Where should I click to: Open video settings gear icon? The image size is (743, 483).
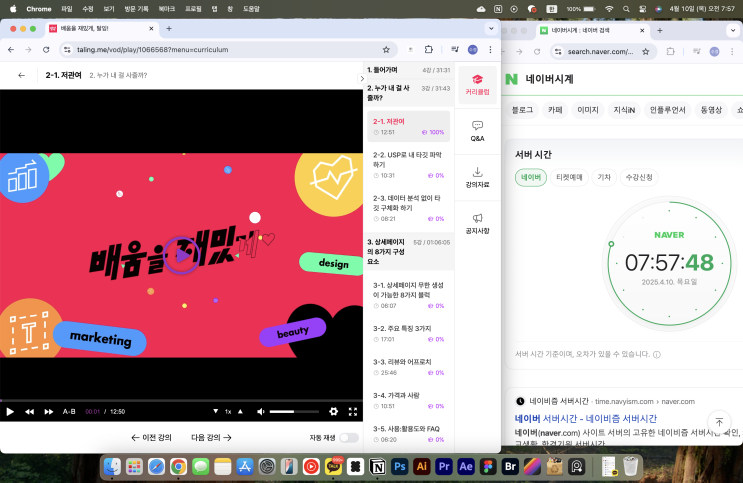(x=334, y=411)
